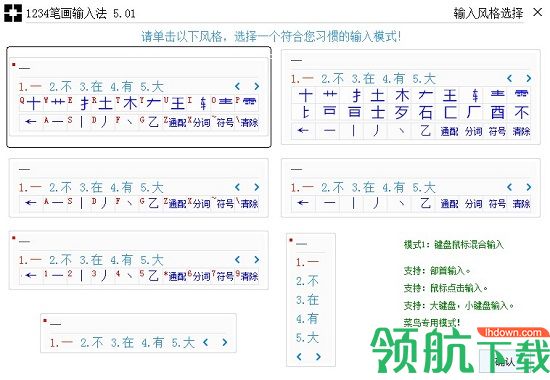The height and width of the screenshot is (380, 550).
Task: Select the style with Q–P radical letter keys
Action: [x=139, y=97]
